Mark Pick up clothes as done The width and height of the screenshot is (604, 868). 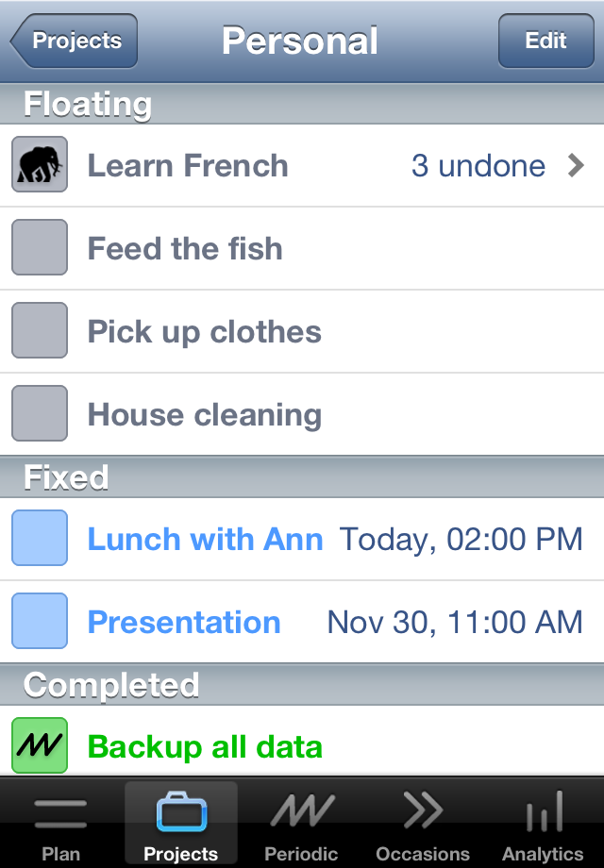(x=40, y=330)
